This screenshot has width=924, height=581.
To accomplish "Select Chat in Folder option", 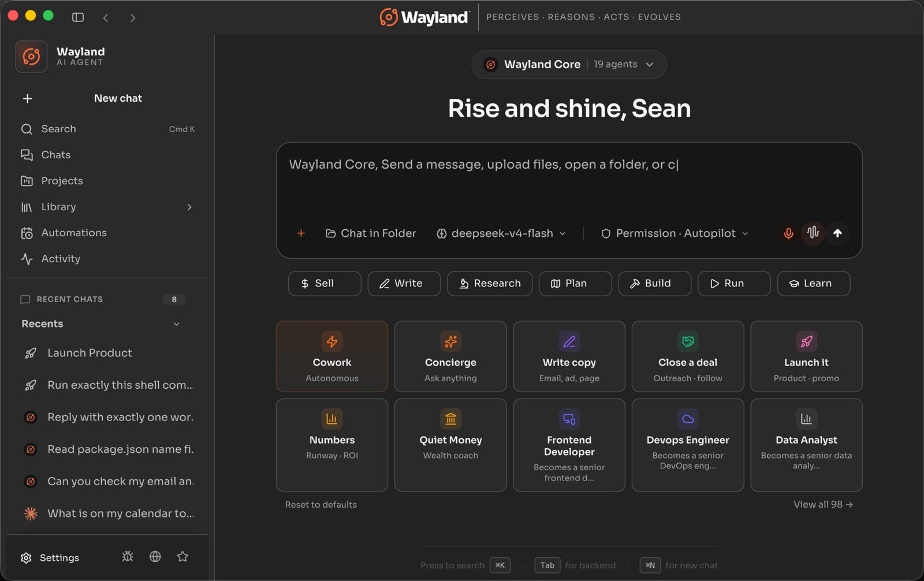I will tap(371, 233).
